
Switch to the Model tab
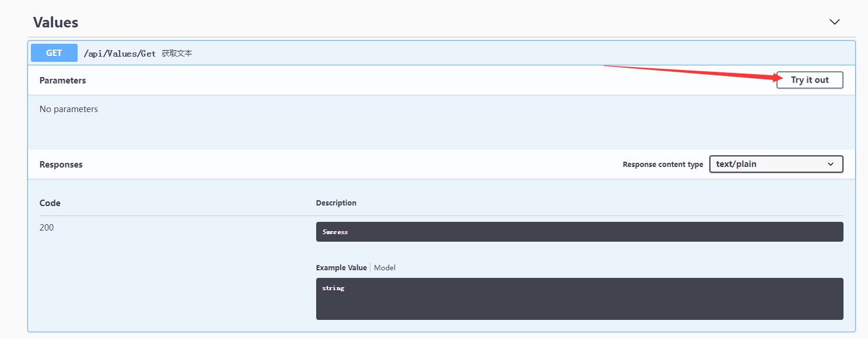click(384, 267)
